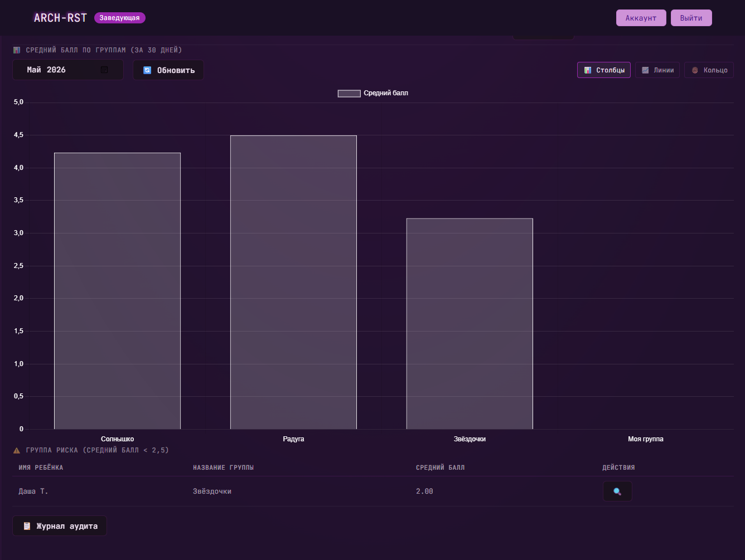This screenshot has height=560, width=745.
Task: Click the ARCH-RST logo title
Action: point(60,18)
